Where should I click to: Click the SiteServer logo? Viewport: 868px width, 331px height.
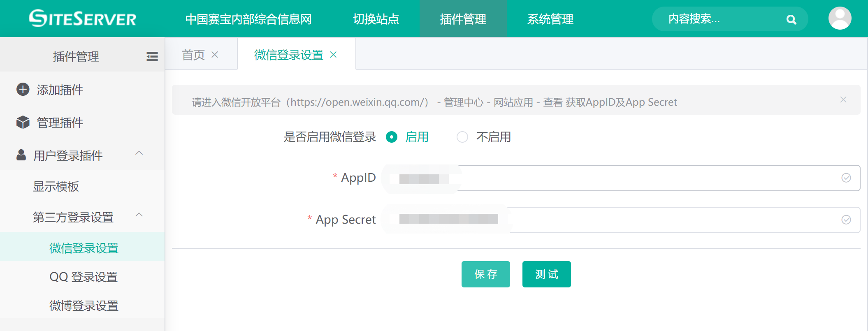(x=82, y=19)
